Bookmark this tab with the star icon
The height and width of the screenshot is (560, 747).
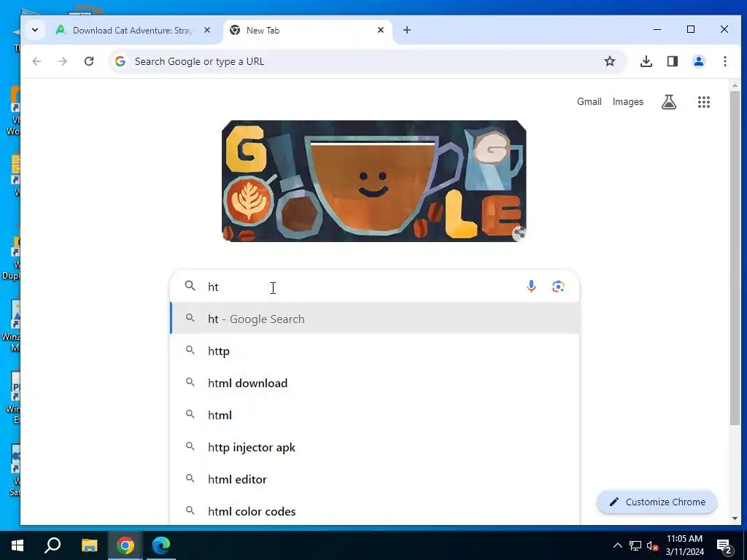coord(610,61)
